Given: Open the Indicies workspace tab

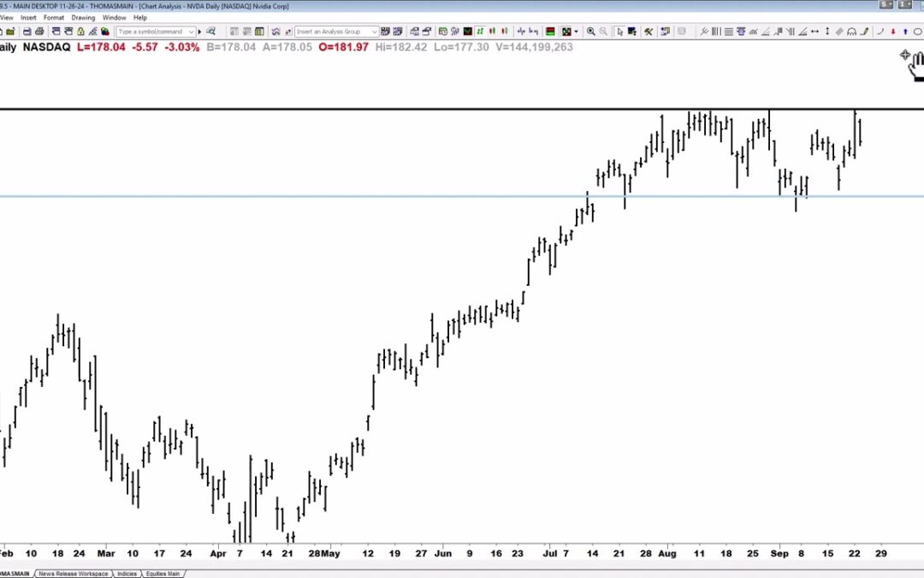Looking at the screenshot, I should click(x=127, y=572).
